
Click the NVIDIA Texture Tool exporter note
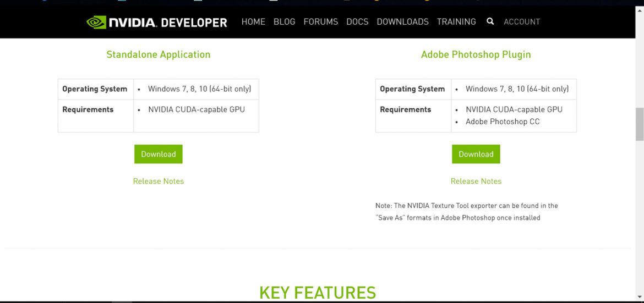(466, 212)
